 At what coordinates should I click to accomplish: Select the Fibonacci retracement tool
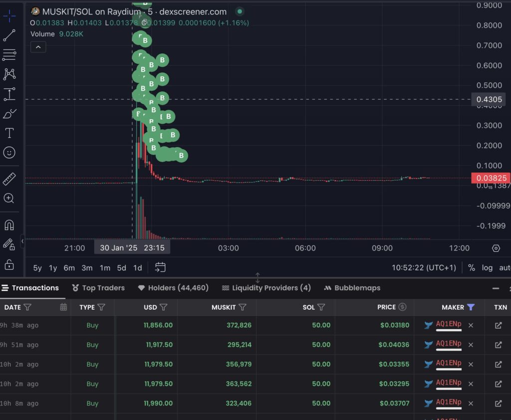[9, 55]
